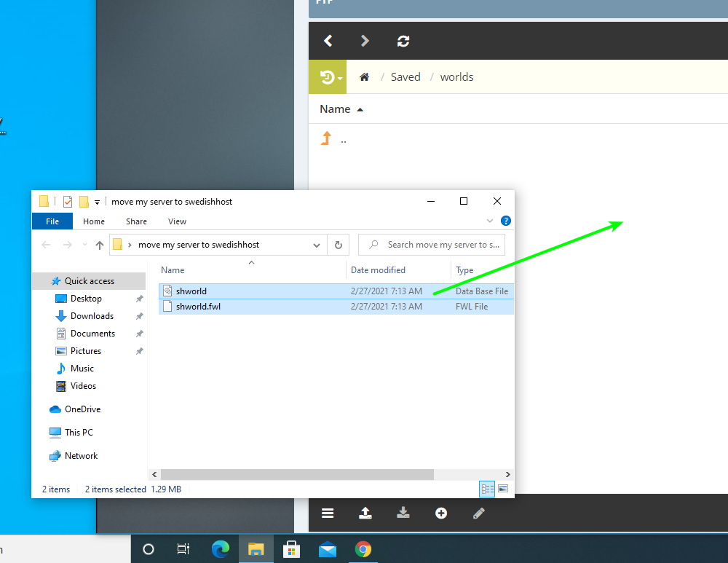Open the hamburger menu in FTP toolbar
Image resolution: width=728 pixels, height=563 pixels.
click(x=328, y=513)
